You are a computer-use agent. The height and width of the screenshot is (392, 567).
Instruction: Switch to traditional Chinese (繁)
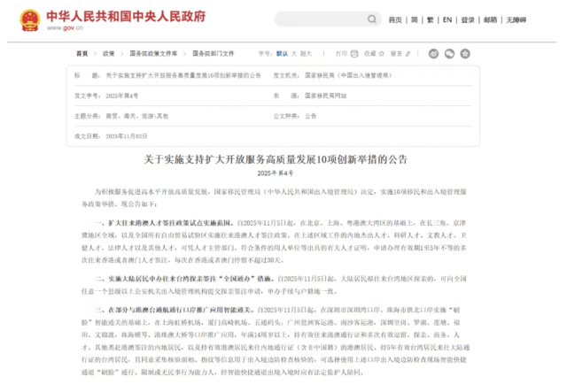(430, 19)
